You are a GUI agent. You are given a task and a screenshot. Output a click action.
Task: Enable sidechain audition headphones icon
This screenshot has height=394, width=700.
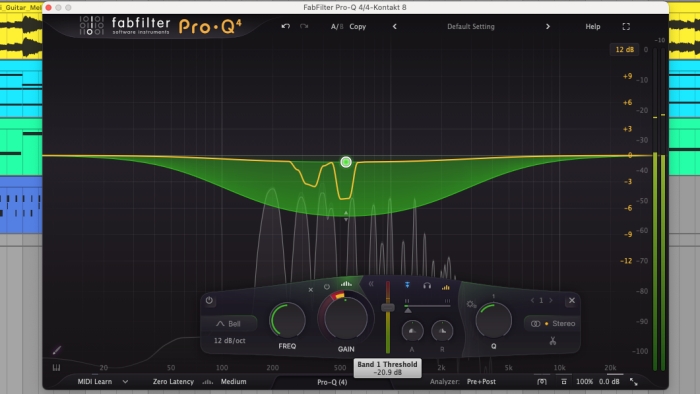tap(427, 286)
